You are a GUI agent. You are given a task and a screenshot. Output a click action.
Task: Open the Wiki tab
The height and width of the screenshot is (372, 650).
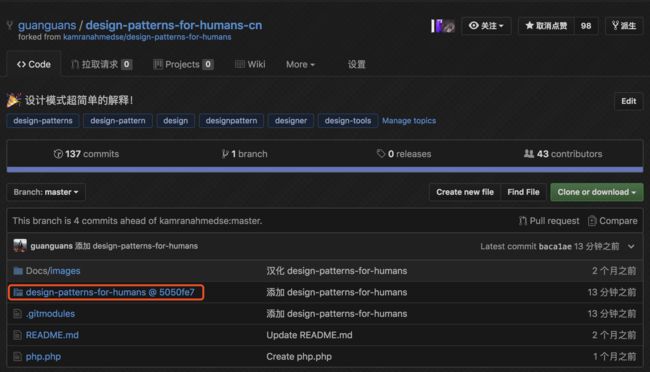click(250, 64)
